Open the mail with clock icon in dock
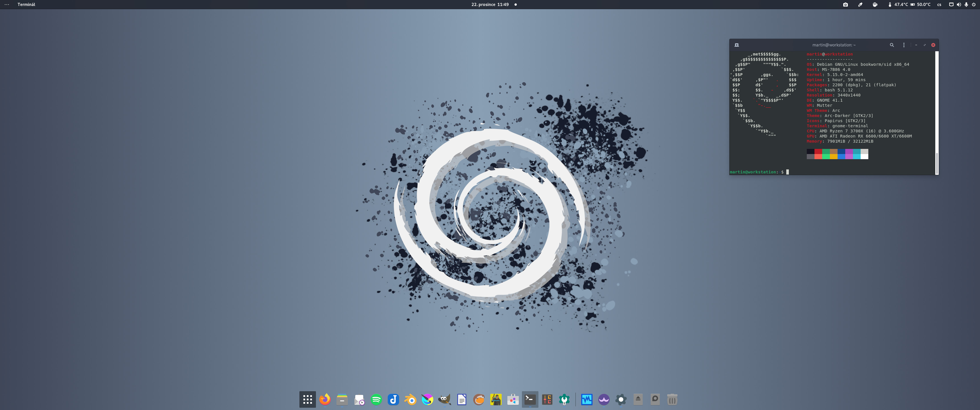The height and width of the screenshot is (410, 980). [x=359, y=399]
